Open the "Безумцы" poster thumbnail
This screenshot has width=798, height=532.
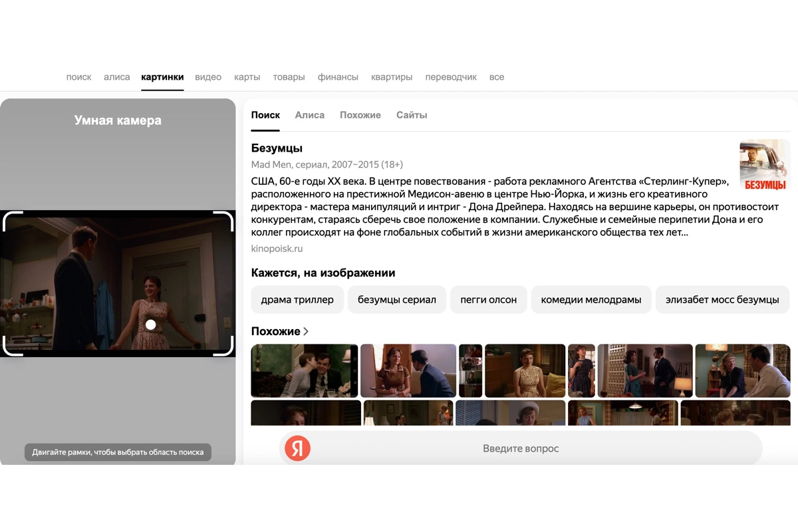[x=765, y=165]
